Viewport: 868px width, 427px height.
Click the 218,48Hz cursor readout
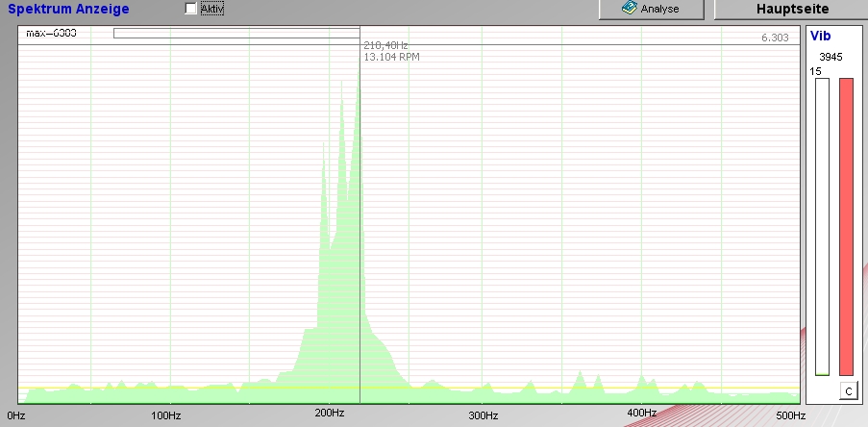tap(385, 46)
